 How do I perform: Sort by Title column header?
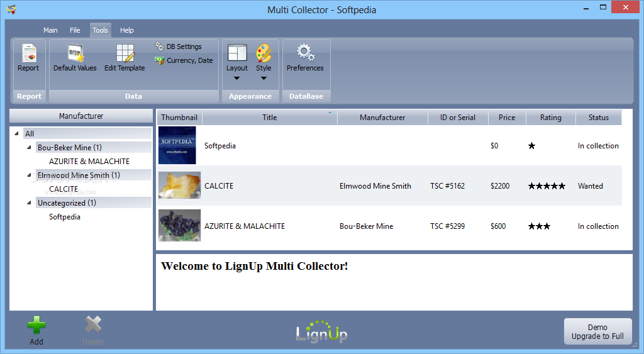point(269,118)
